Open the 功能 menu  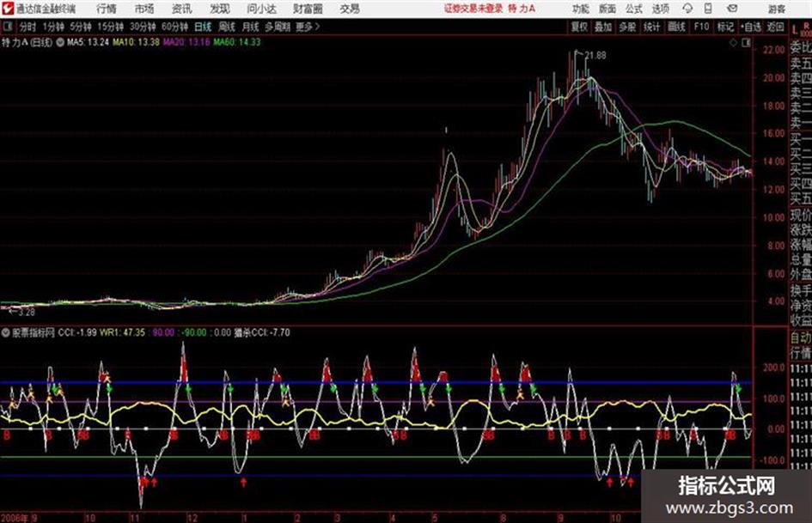click(x=581, y=9)
